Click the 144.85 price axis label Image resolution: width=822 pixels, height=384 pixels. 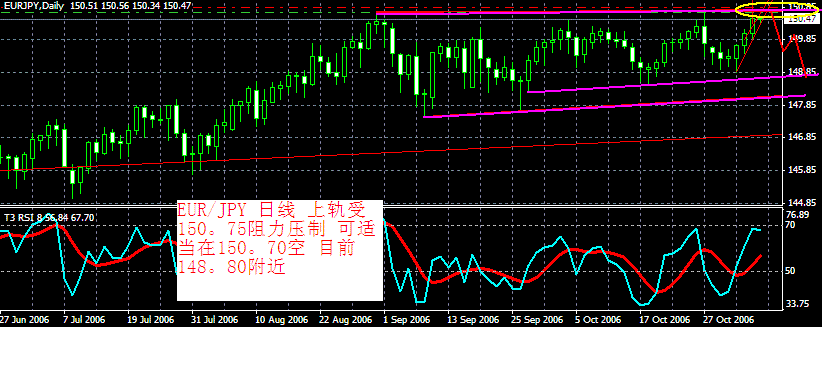(x=802, y=202)
